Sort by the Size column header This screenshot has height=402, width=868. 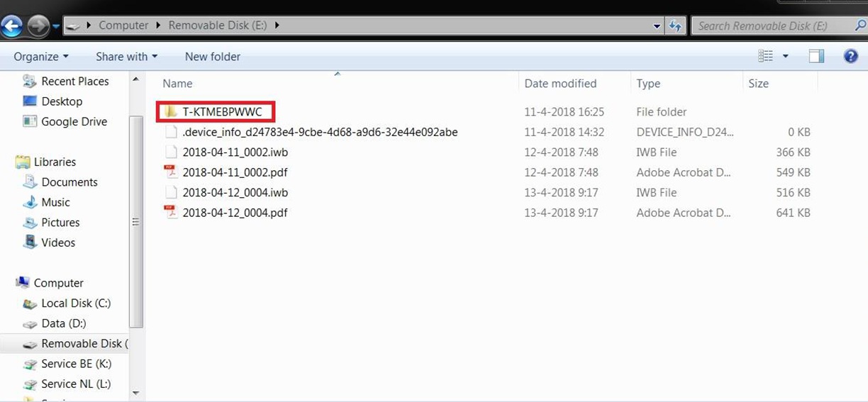pyautogui.click(x=758, y=84)
